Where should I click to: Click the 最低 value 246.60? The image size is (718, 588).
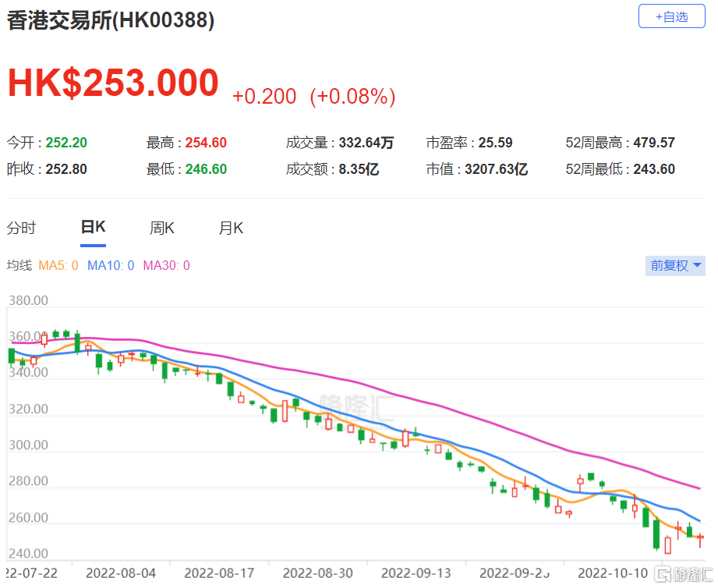(206, 169)
